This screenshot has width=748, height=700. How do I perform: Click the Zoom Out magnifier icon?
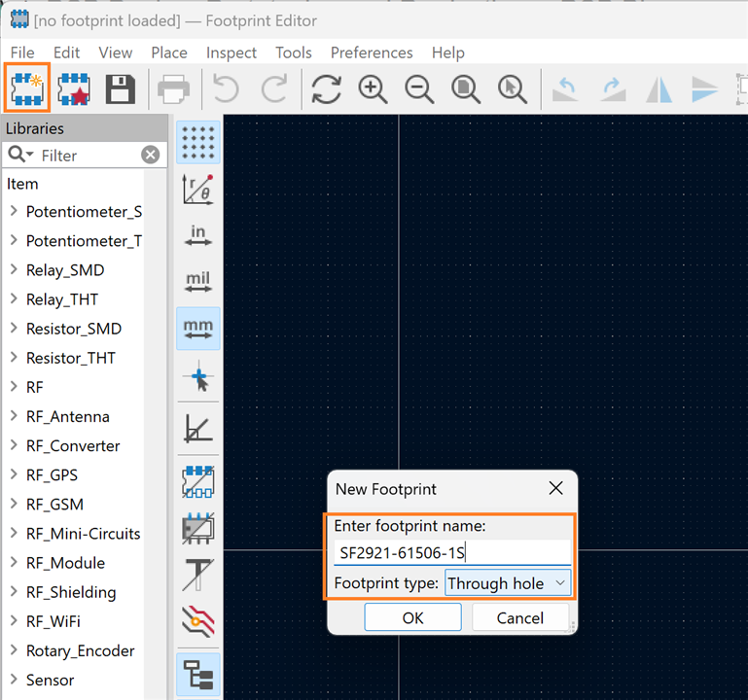coord(419,89)
